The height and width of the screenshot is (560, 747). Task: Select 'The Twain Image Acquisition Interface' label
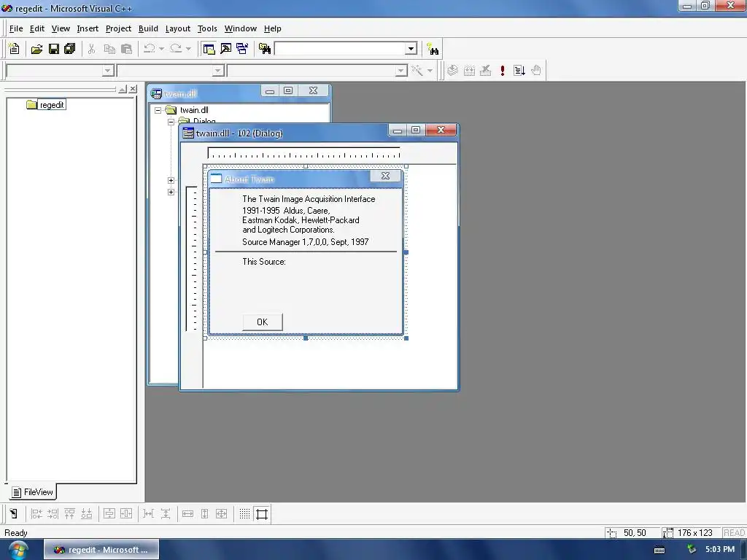tap(309, 199)
